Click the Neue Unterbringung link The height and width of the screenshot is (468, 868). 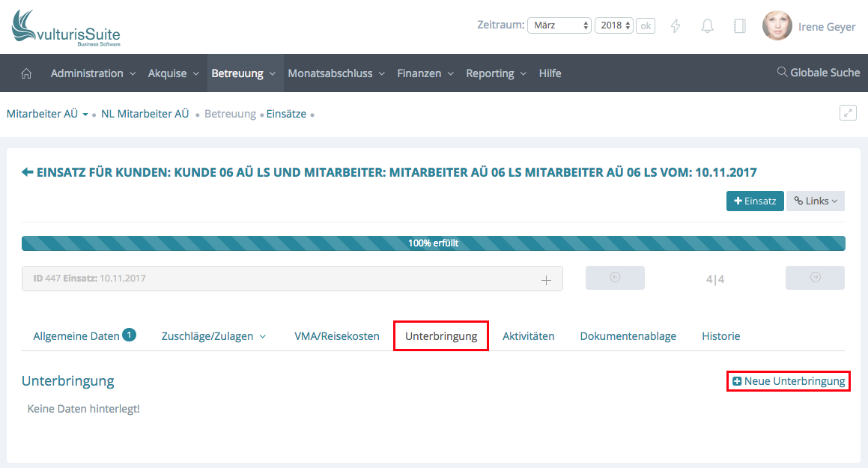(789, 381)
